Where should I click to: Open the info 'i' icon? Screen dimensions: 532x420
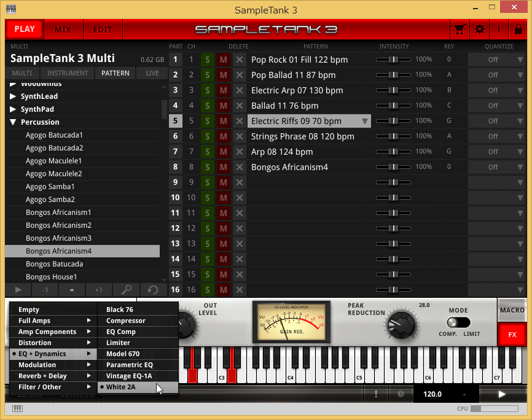(x=498, y=29)
